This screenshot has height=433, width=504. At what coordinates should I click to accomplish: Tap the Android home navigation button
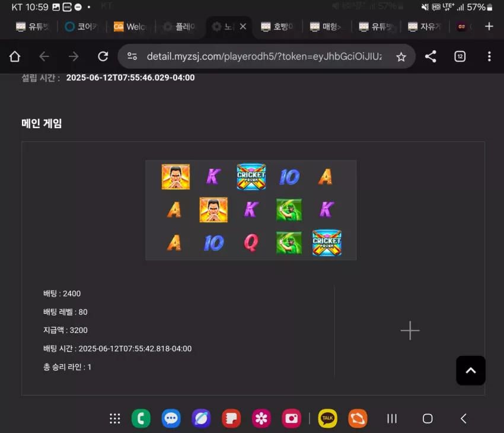428,419
